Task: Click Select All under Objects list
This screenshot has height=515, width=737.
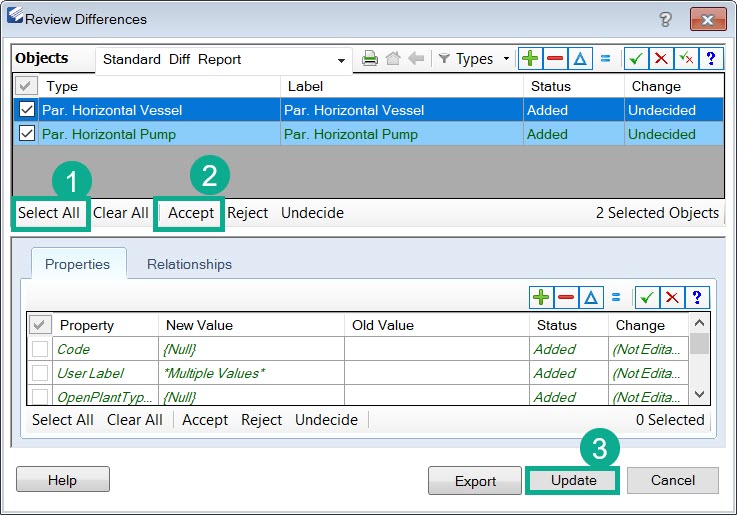Action: [x=49, y=213]
